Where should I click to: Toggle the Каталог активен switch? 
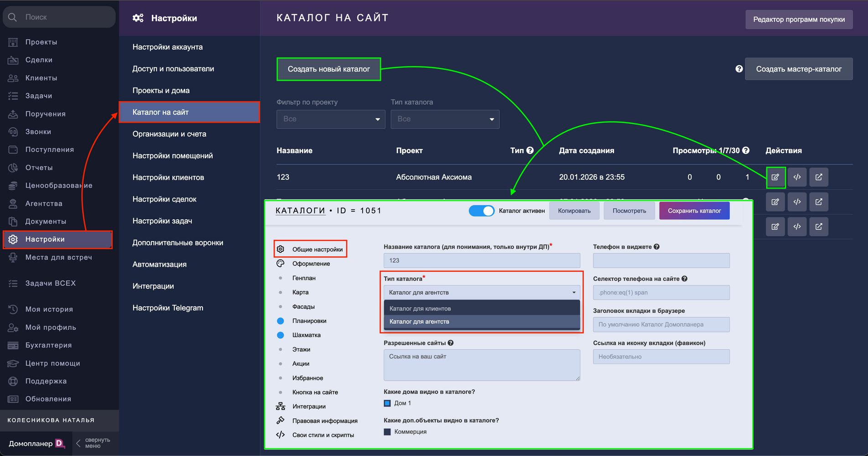482,211
